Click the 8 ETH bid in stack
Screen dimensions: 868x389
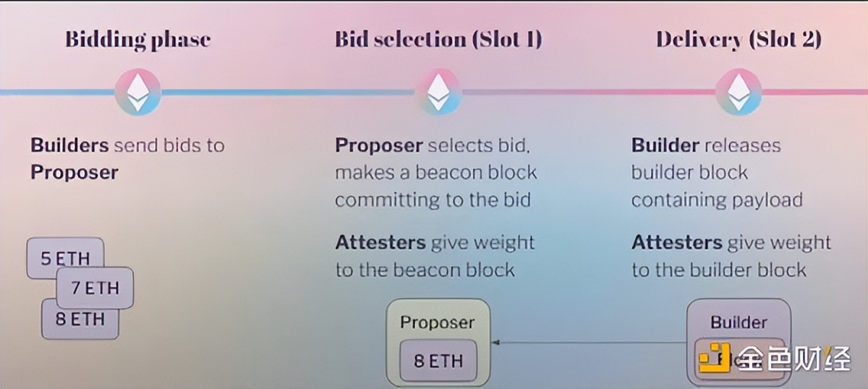(80, 319)
